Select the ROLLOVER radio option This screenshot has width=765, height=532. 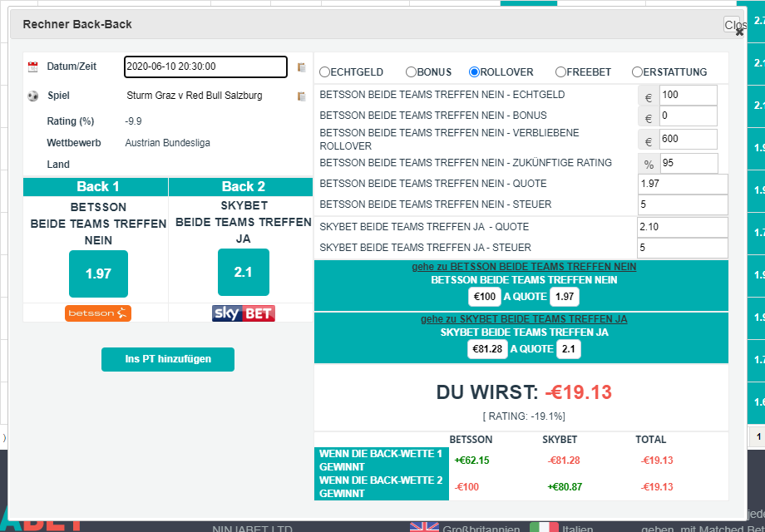474,72
